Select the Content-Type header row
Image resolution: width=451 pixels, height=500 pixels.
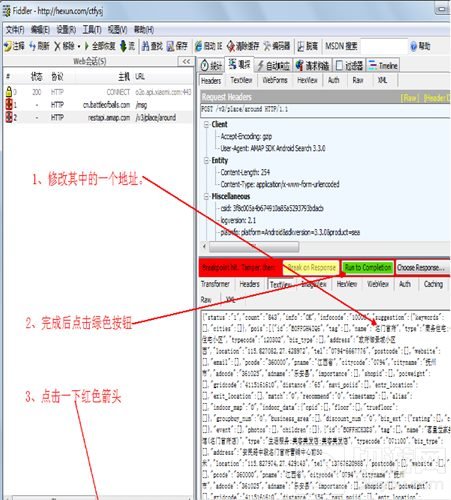[x=280, y=184]
